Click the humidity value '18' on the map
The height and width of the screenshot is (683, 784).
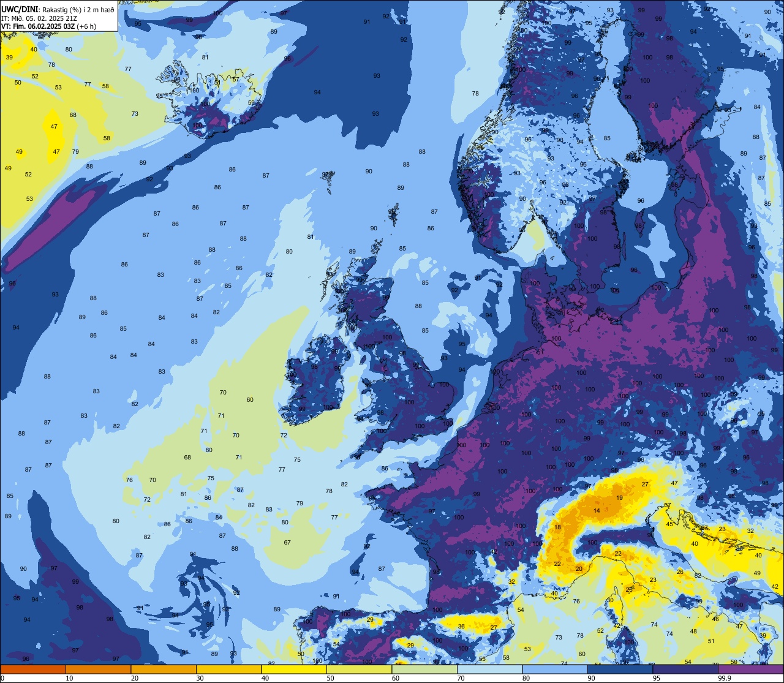tap(557, 527)
